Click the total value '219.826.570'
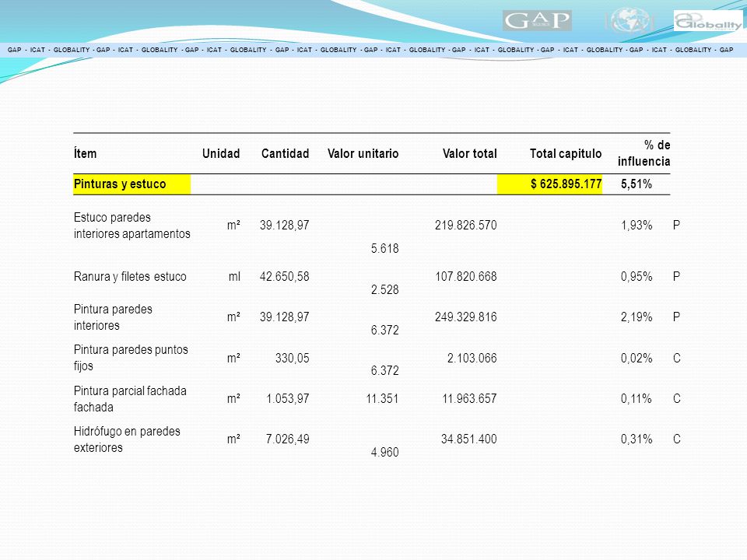Image resolution: width=747 pixels, height=560 pixels. 466,226
